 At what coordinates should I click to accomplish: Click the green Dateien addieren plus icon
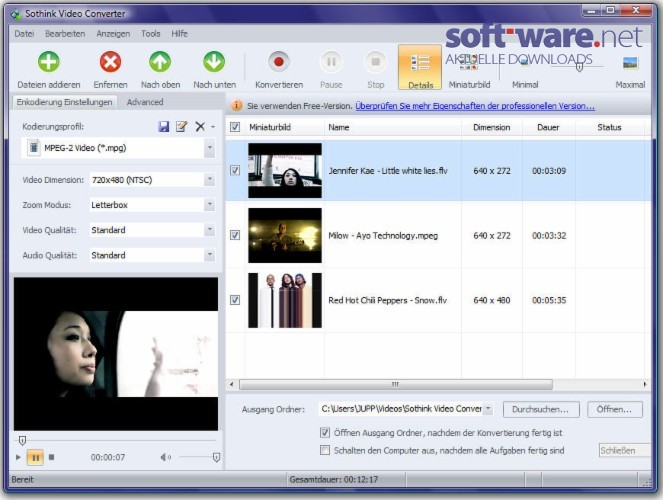click(49, 62)
